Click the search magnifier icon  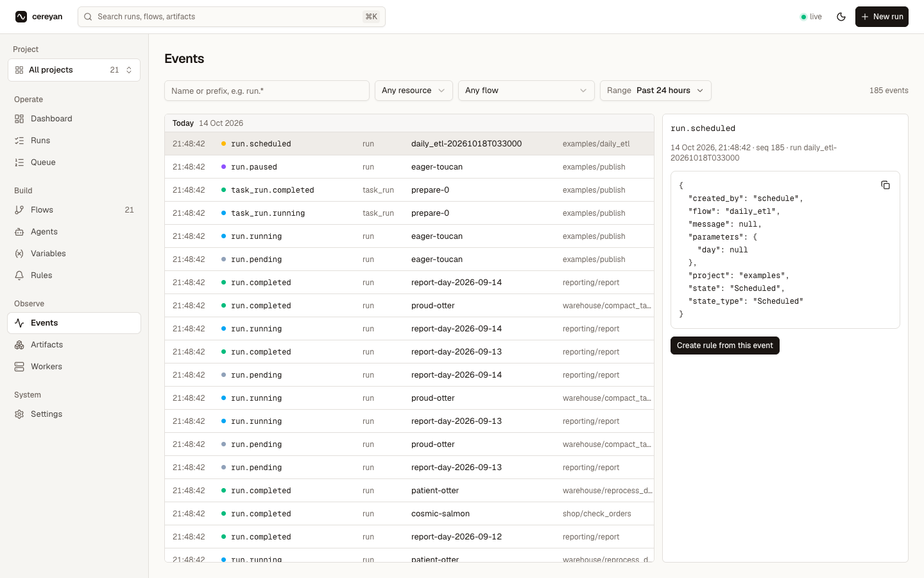tap(88, 17)
